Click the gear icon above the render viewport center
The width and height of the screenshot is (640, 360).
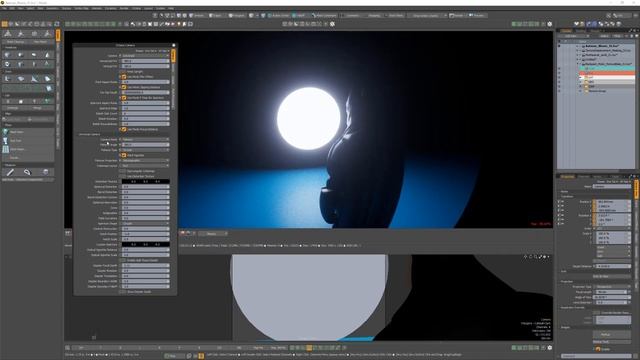pos(332,24)
